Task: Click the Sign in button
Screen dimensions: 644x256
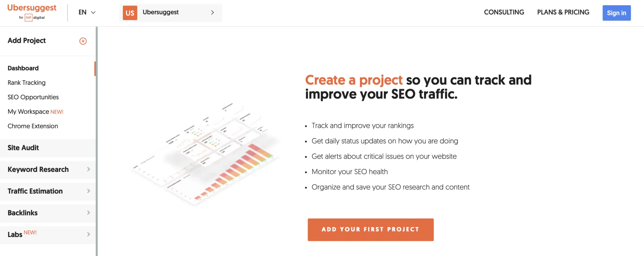Action: pos(616,13)
